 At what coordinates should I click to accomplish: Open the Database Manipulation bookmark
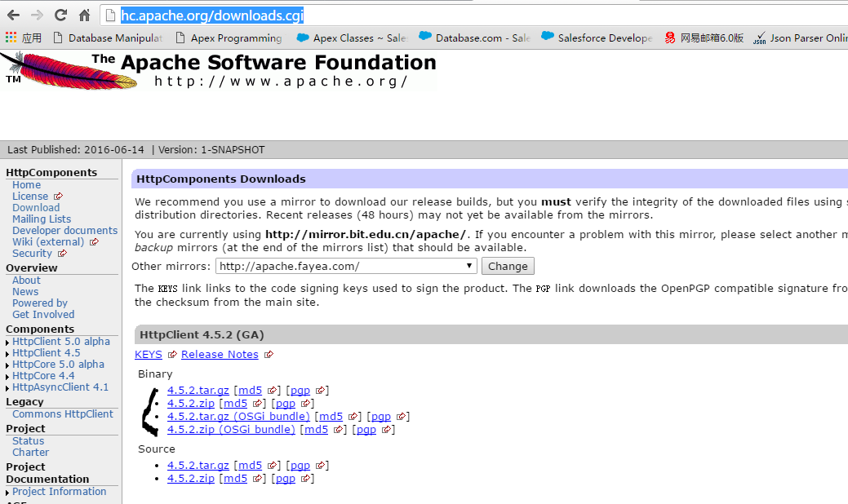coord(109,38)
